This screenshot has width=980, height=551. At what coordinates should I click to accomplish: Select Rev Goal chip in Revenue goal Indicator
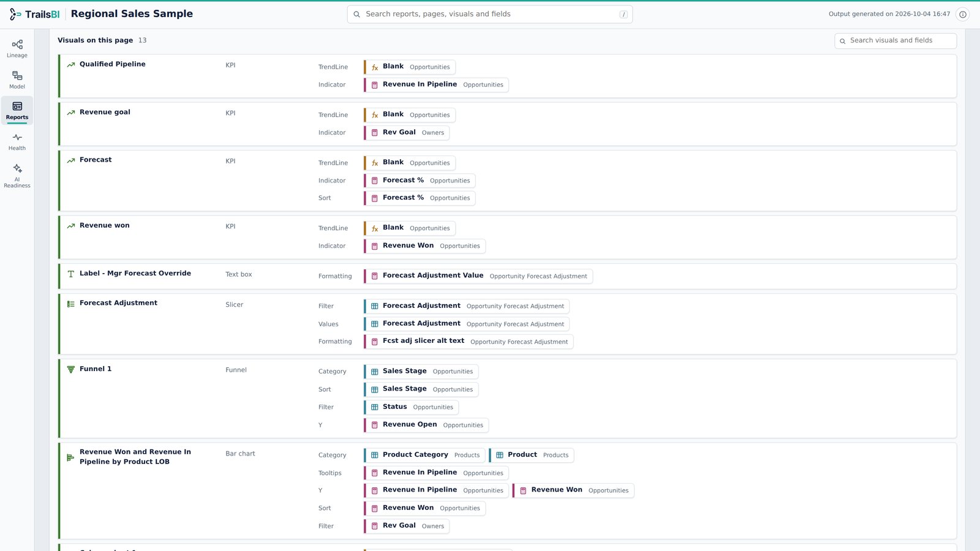408,132
